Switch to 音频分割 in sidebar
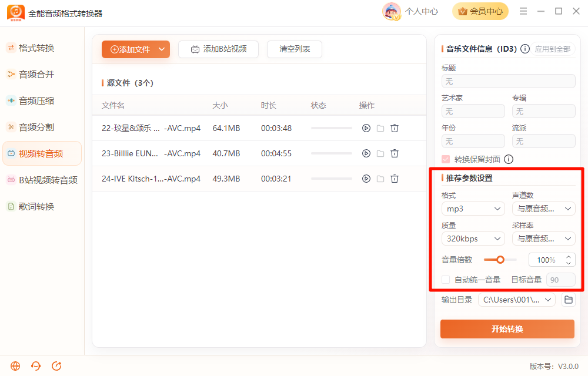 pyautogui.click(x=42, y=127)
